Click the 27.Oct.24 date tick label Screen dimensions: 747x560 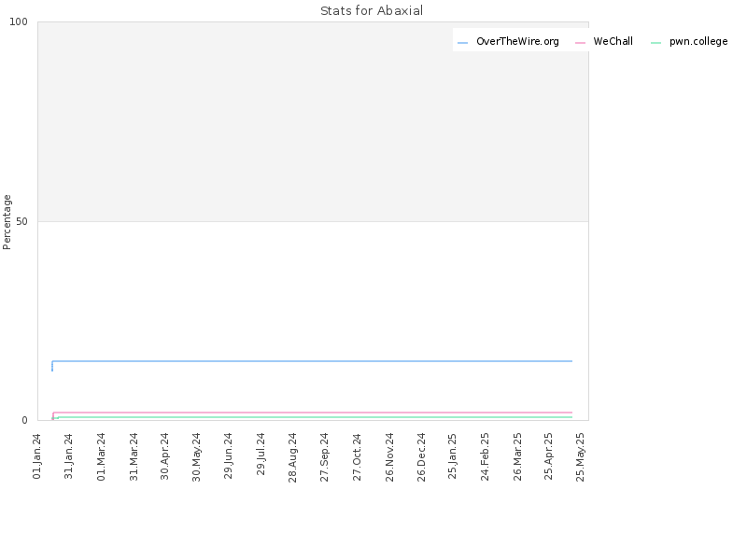357,456
